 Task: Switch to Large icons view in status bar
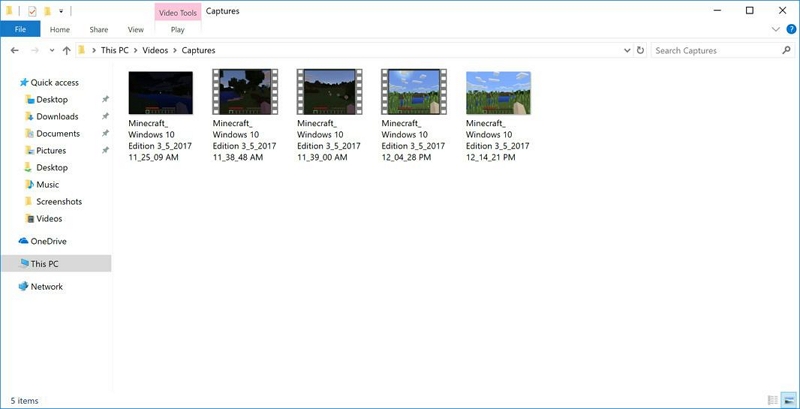point(789,400)
